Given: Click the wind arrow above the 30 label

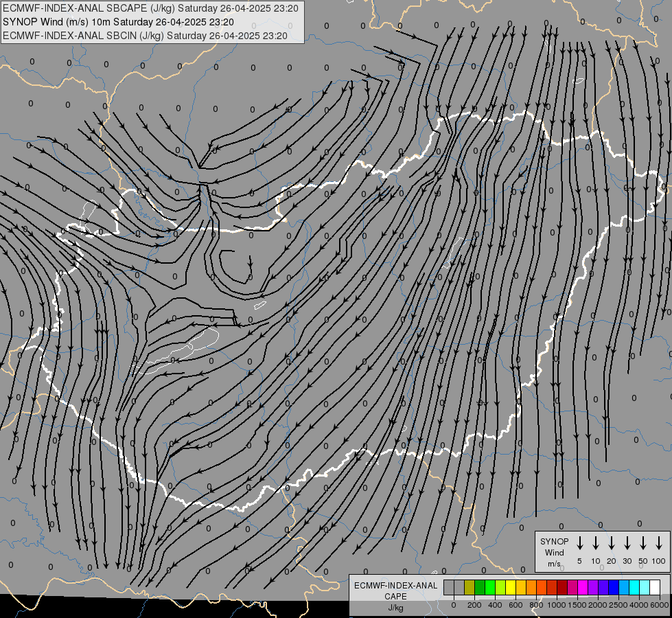Looking at the screenshot, I should tap(627, 542).
